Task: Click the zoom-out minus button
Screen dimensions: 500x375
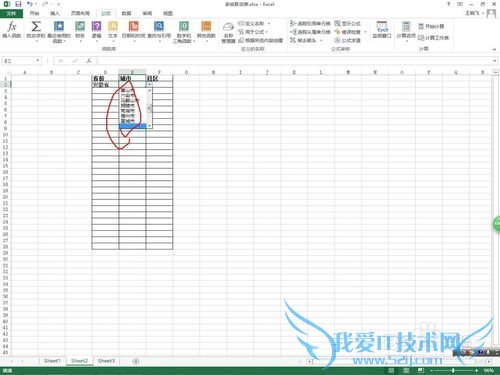Action: (x=431, y=370)
